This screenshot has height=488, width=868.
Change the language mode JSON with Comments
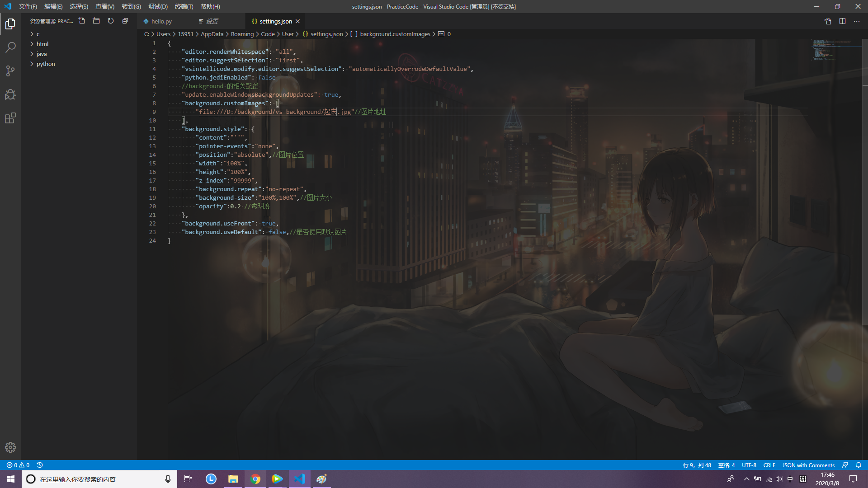click(808, 465)
